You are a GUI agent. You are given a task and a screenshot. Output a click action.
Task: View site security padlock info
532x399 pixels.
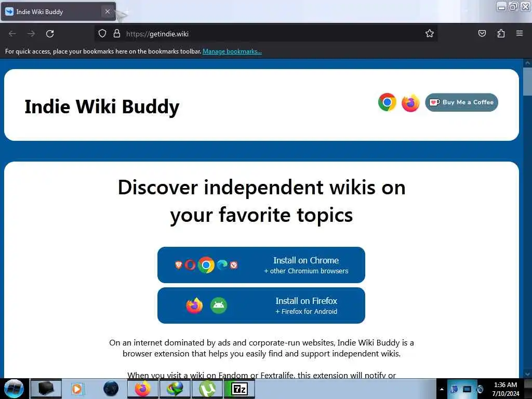pyautogui.click(x=117, y=33)
